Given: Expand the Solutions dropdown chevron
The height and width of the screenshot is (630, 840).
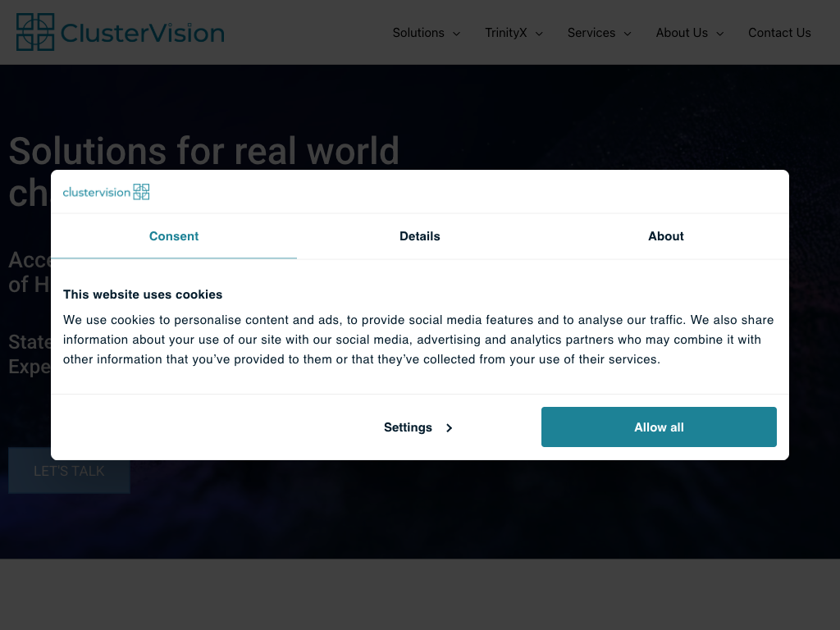Looking at the screenshot, I should pos(457,34).
